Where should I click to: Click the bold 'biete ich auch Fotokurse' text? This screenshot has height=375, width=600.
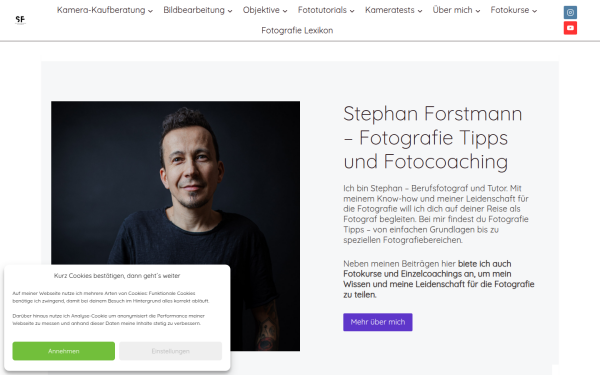(x=439, y=279)
